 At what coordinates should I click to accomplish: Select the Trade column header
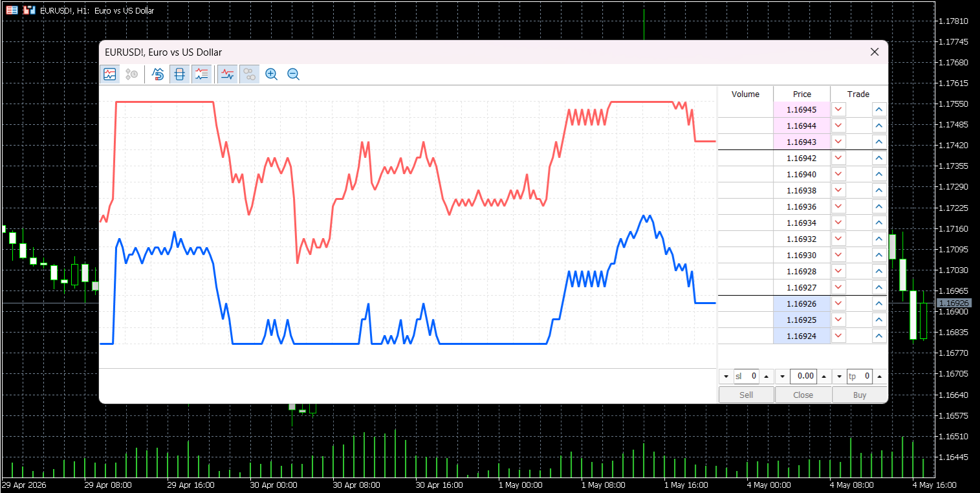click(x=858, y=94)
